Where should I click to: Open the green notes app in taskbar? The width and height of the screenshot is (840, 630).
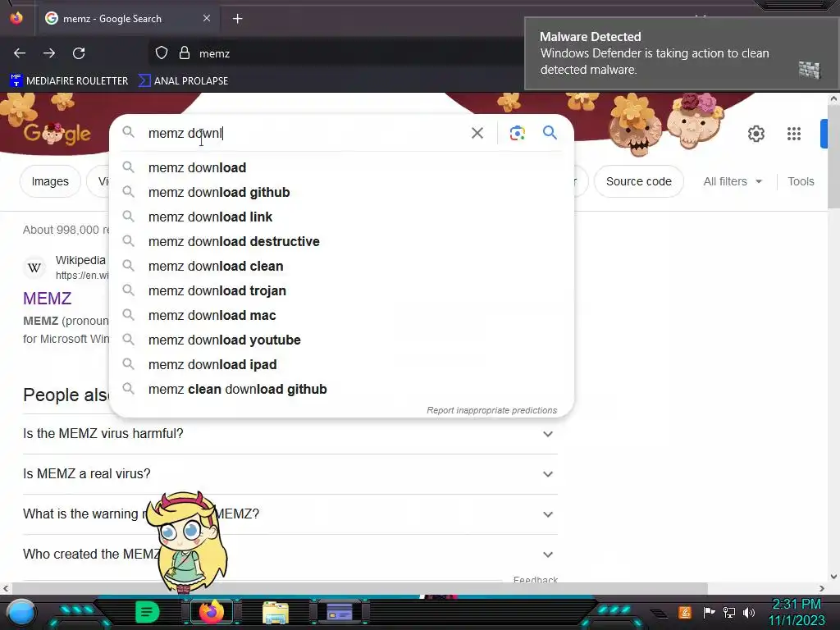click(148, 612)
